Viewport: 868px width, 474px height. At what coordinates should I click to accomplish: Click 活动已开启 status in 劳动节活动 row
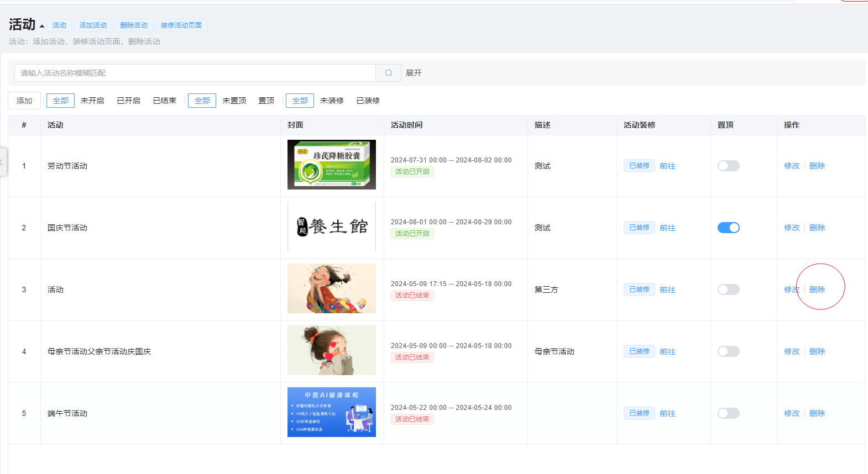tap(412, 172)
